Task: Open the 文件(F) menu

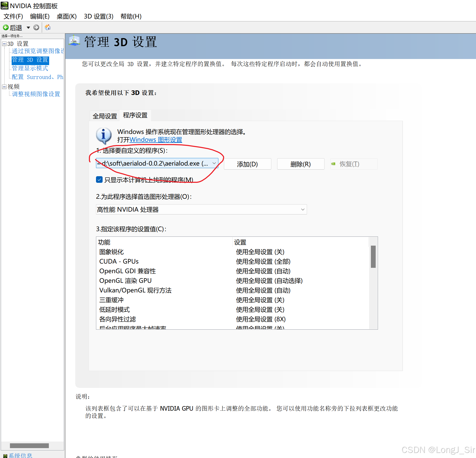Action: [x=13, y=16]
